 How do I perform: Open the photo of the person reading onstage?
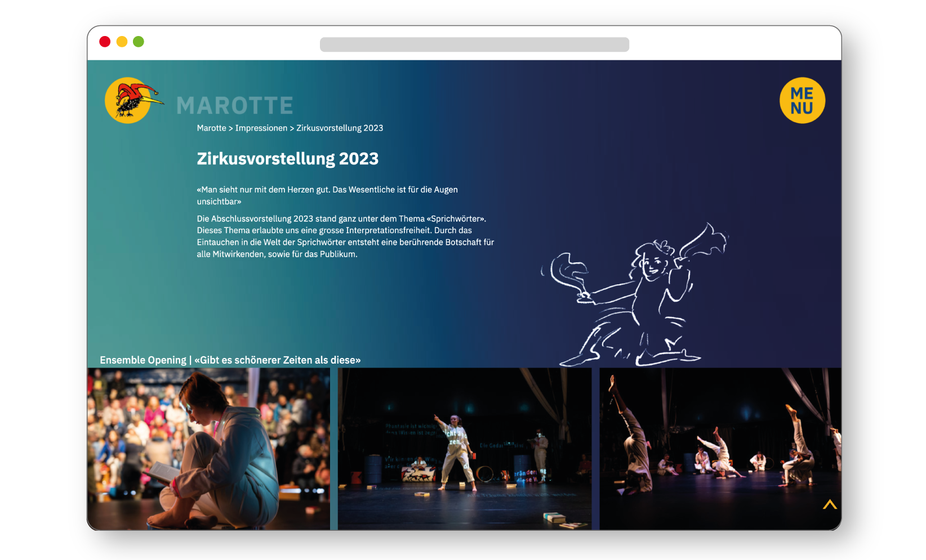208,447
